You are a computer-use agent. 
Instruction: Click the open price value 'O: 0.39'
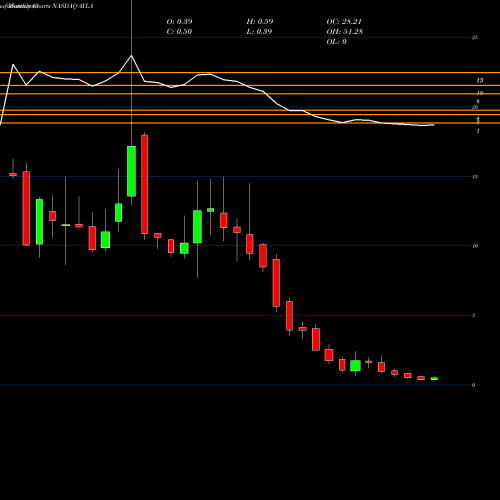pyautogui.click(x=179, y=21)
